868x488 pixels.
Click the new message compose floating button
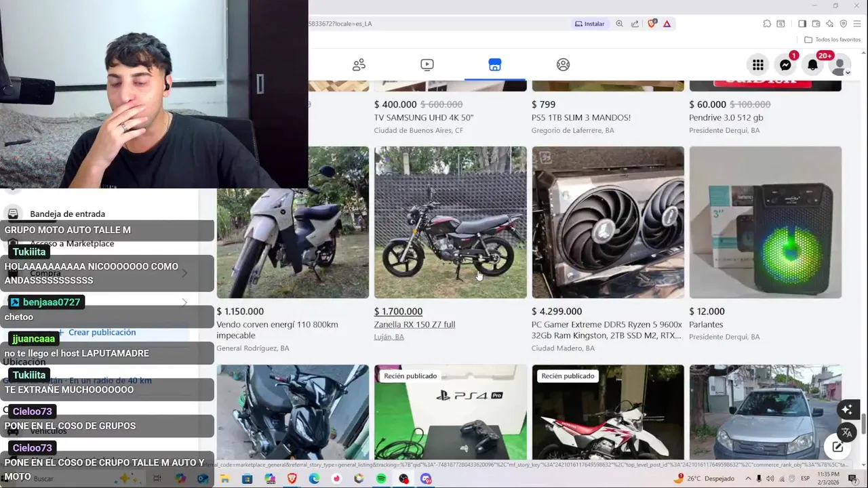click(837, 447)
